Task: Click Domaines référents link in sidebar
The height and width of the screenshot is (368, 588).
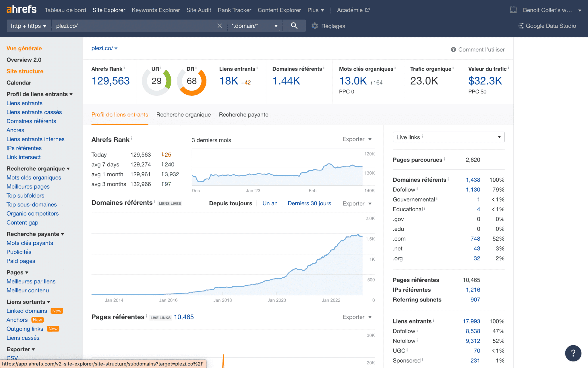Action: pos(31,121)
